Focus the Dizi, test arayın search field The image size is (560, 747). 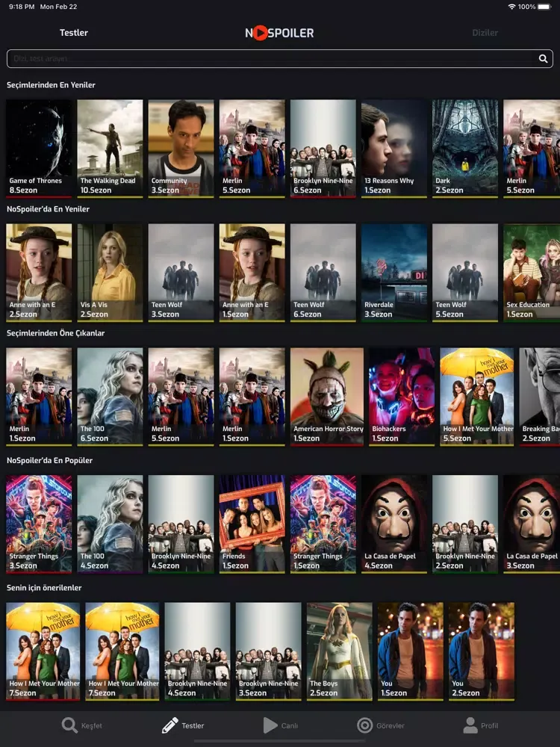[x=279, y=58]
